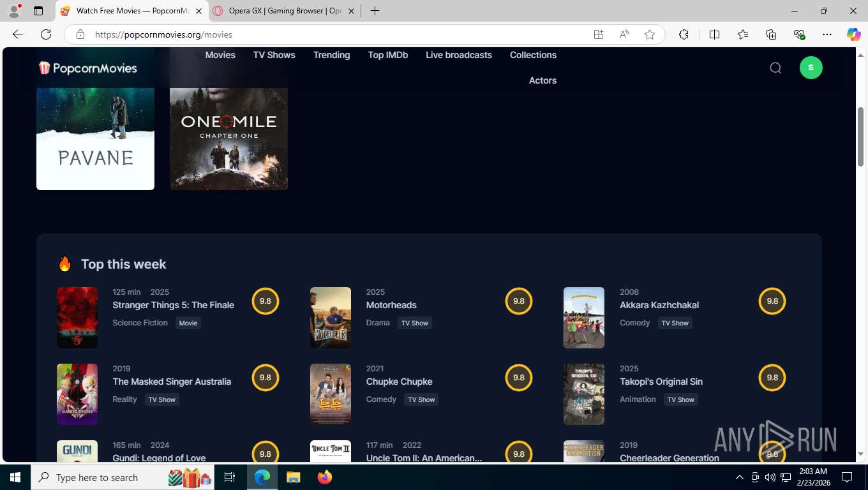Open browser profile icon in title bar
The image size is (868, 490).
coord(14,11)
